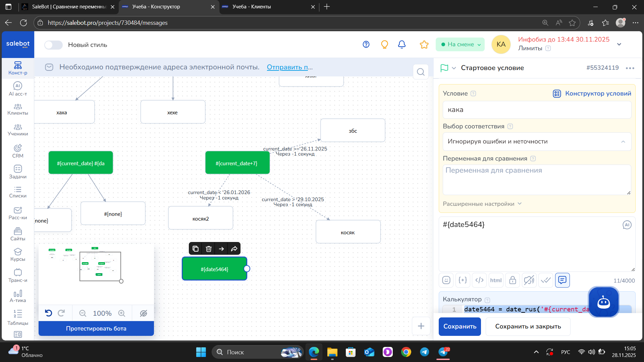Open the notifications bell
644x362 pixels.
coord(402,44)
